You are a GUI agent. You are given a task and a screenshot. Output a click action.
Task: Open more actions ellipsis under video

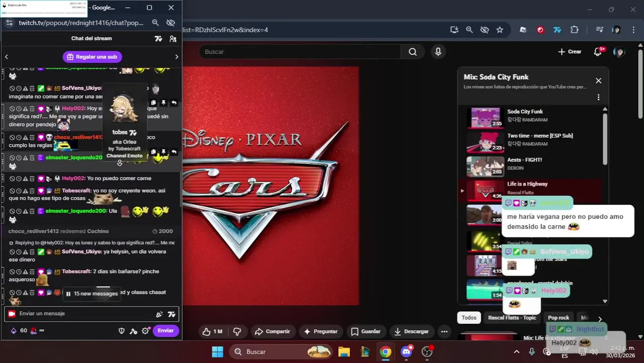point(444,332)
